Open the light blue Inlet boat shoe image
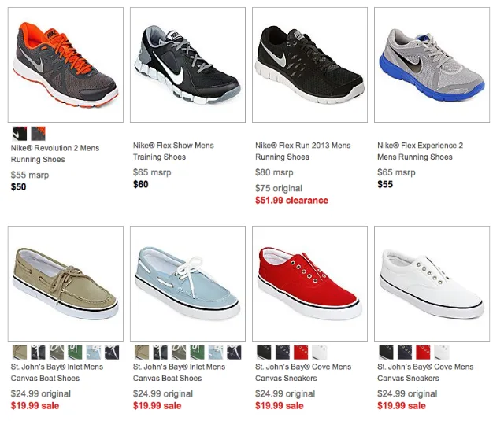This screenshot has height=421, width=504. pos(187,283)
